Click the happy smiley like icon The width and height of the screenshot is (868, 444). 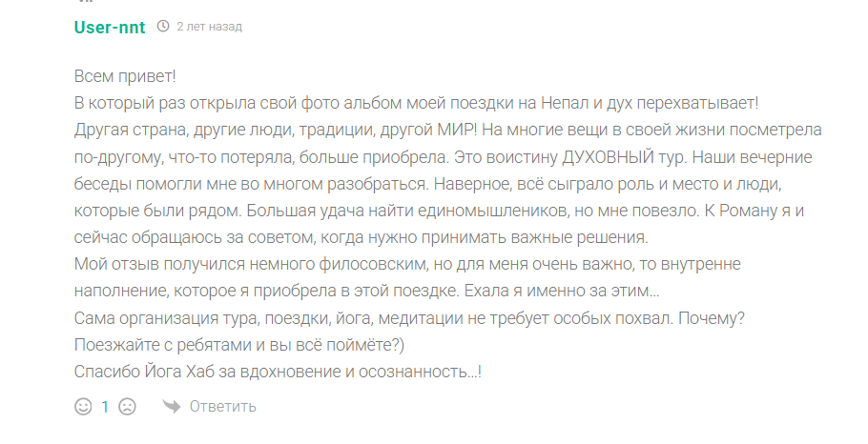(83, 407)
